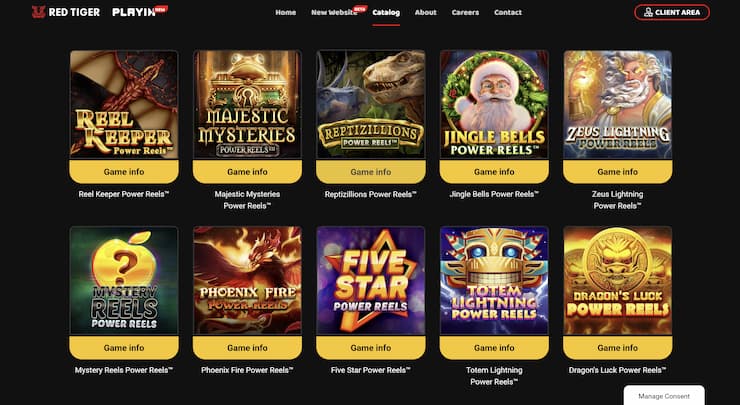This screenshot has width=740, height=405.
Task: Select the Five Star Power Reels thumbnail
Action: point(370,280)
